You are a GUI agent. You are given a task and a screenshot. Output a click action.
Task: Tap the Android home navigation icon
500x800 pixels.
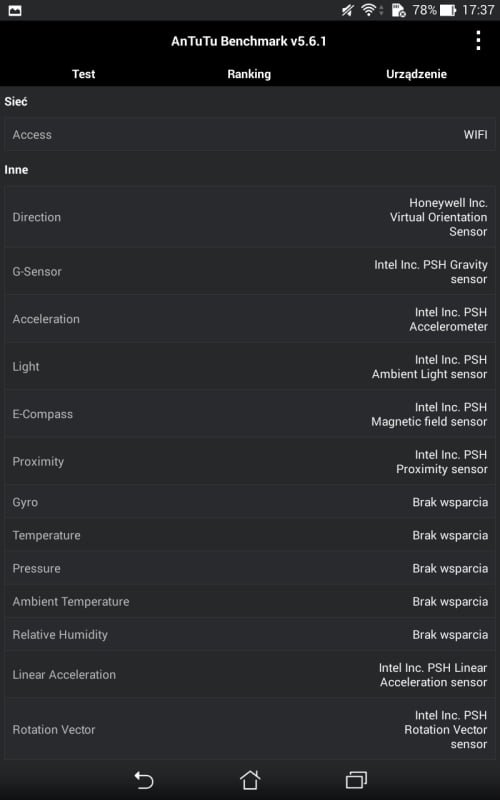(250, 779)
